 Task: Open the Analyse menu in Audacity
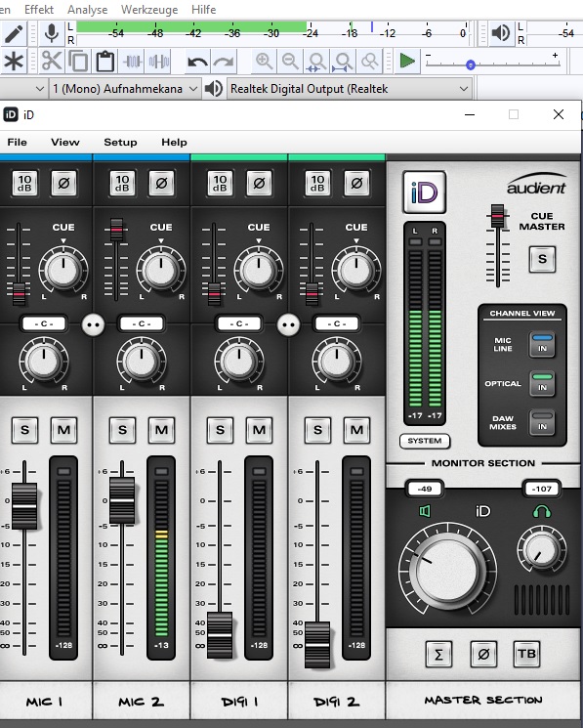pos(87,10)
